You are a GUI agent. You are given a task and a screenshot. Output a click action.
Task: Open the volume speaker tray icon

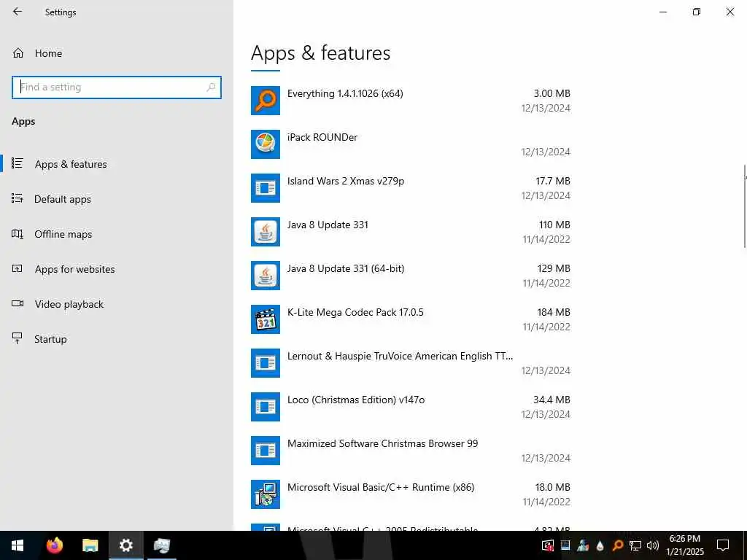click(653, 545)
